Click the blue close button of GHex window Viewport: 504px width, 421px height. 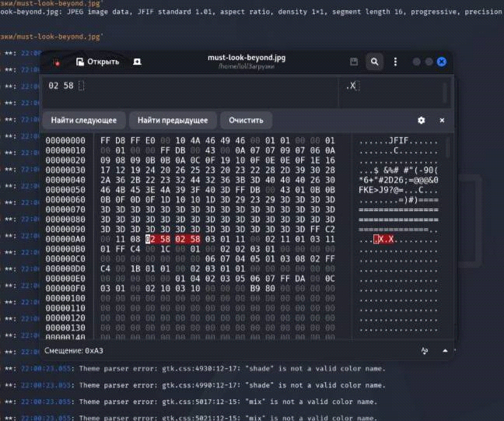point(442,61)
